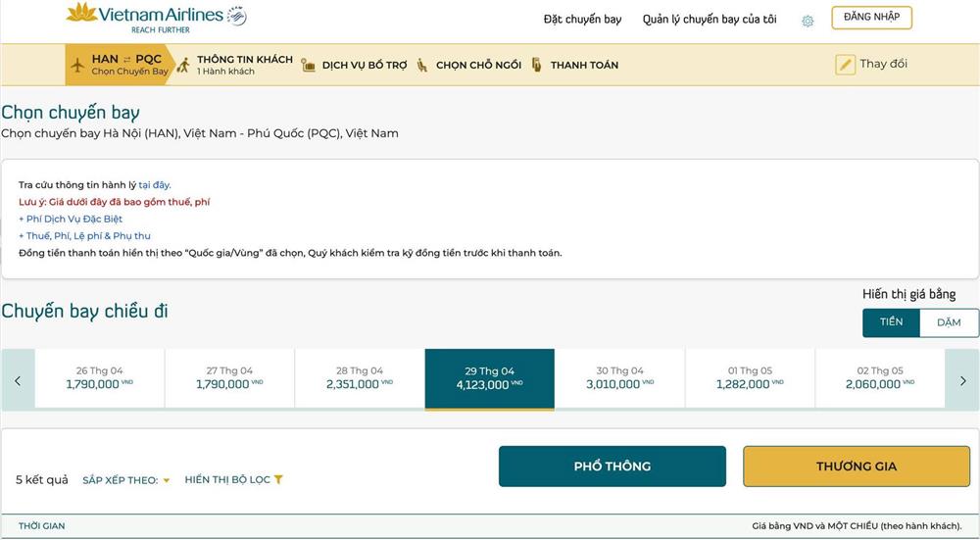This screenshot has width=980, height=540.
Task: Select the THƯƠNG GIA business class button
Action: [x=857, y=466]
